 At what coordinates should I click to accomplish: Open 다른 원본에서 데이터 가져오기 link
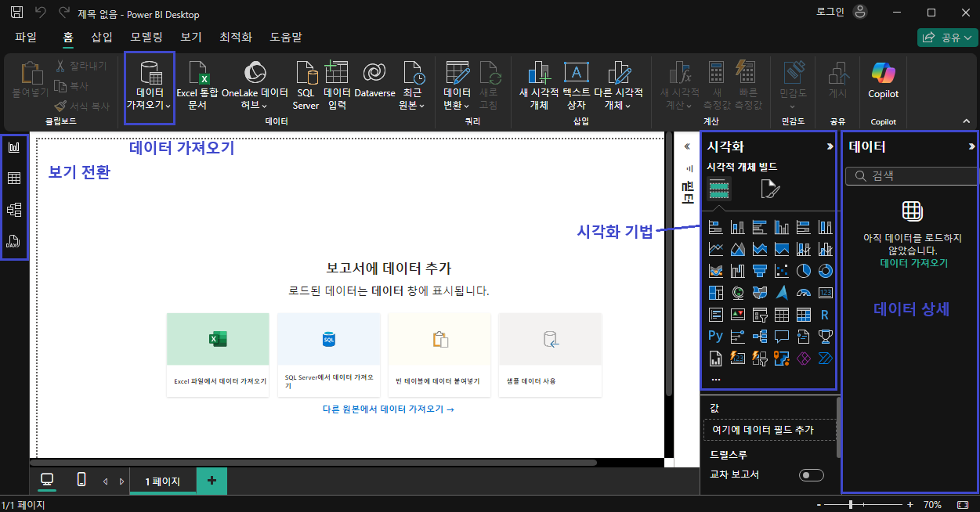[388, 409]
